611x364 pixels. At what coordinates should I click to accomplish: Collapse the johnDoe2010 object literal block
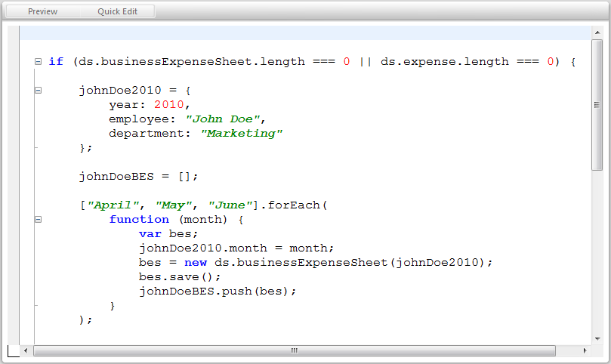tap(38, 91)
